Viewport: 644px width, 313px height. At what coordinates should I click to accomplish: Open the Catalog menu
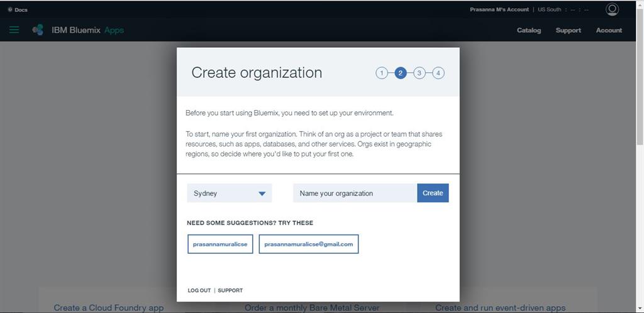528,30
